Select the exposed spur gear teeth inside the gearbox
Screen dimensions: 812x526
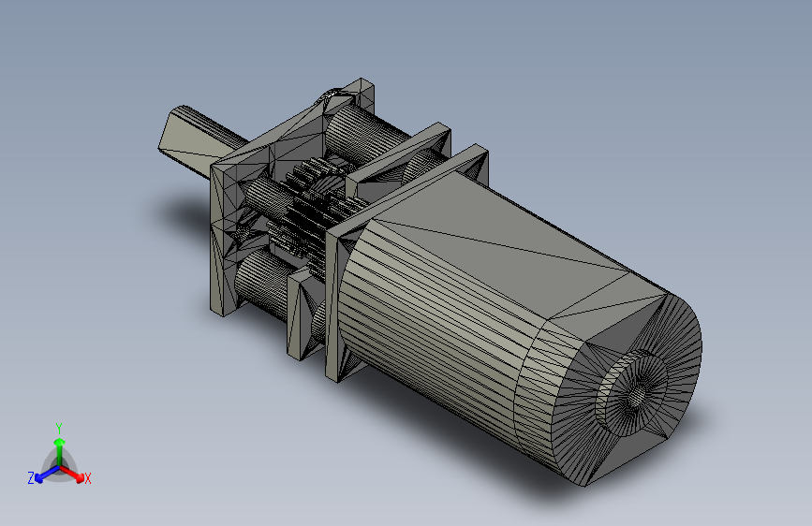(x=316, y=207)
